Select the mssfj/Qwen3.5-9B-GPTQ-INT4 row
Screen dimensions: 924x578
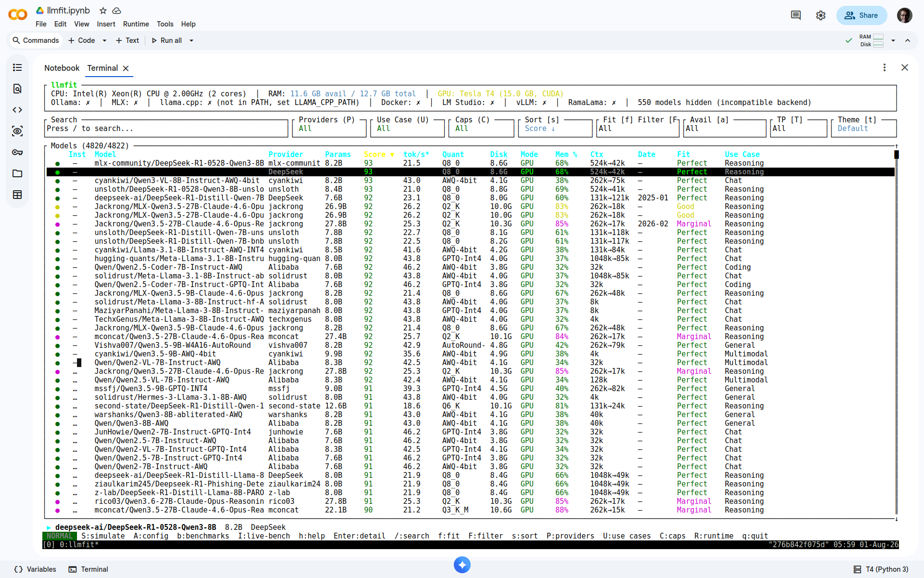coord(471,389)
